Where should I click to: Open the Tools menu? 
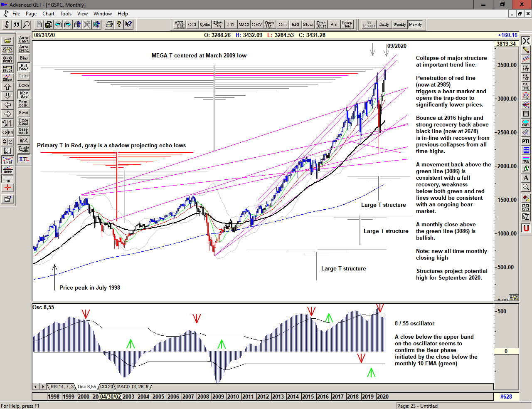point(66,14)
